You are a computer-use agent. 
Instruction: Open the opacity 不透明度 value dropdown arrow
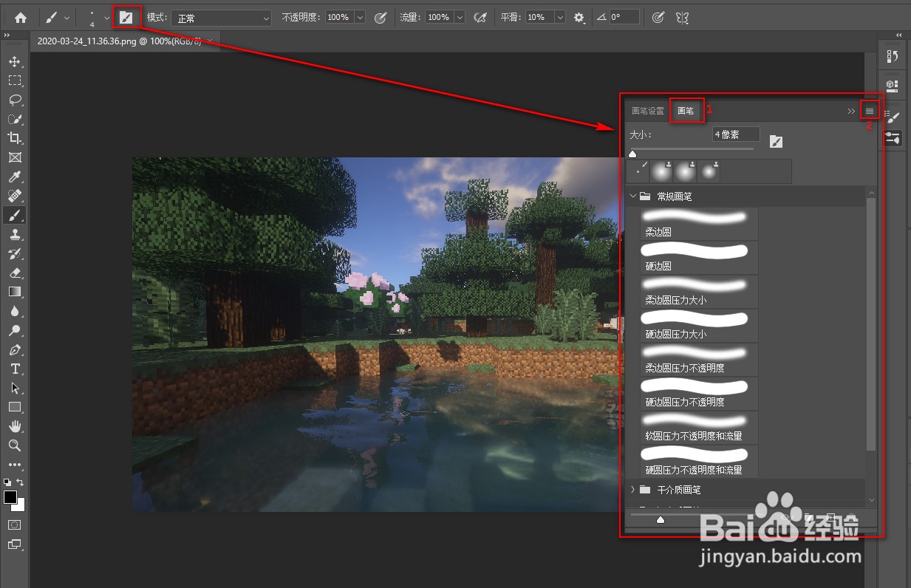tap(360, 17)
